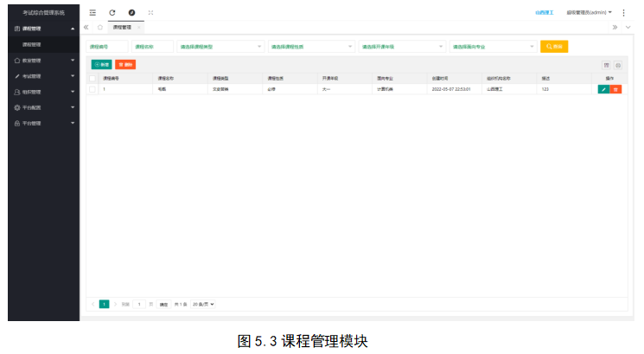Select page 1 in pagination
Viewport: 644px width, 354px height.
click(x=105, y=305)
